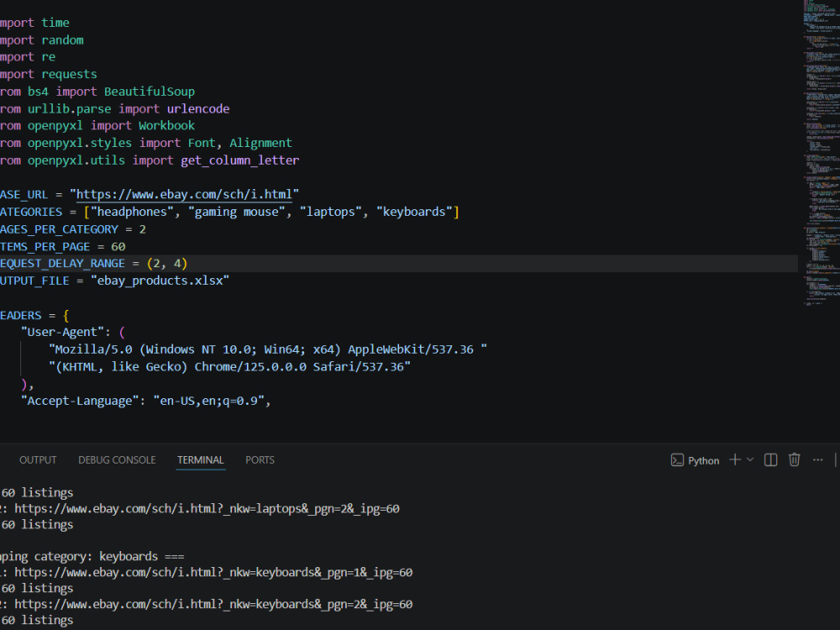This screenshot has height=630, width=840.
Task: Open the terminal launch profile dropdown
Action: (750, 459)
